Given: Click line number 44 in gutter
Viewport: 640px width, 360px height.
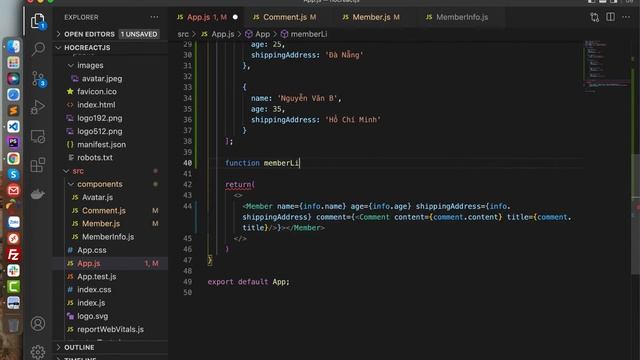Looking at the screenshot, I should coord(187,206).
